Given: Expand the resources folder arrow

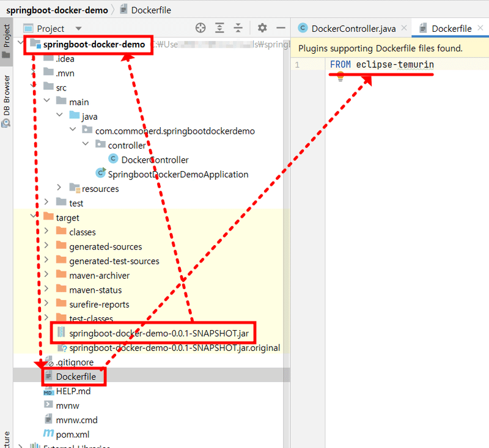Looking at the screenshot, I should (59, 187).
